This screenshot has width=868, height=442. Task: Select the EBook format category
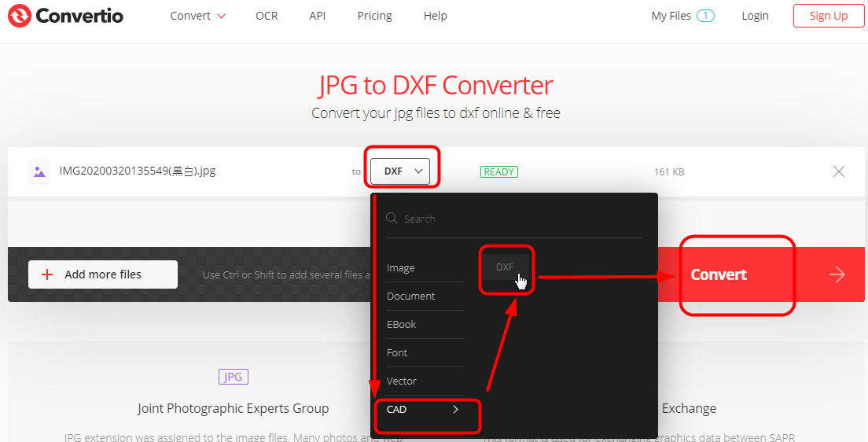(425, 325)
